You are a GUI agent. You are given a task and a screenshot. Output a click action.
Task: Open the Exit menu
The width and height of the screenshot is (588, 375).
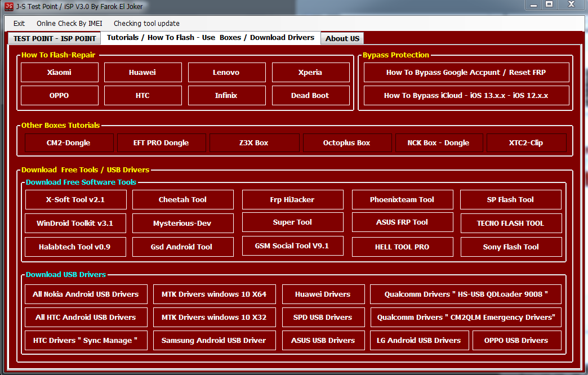[19, 23]
